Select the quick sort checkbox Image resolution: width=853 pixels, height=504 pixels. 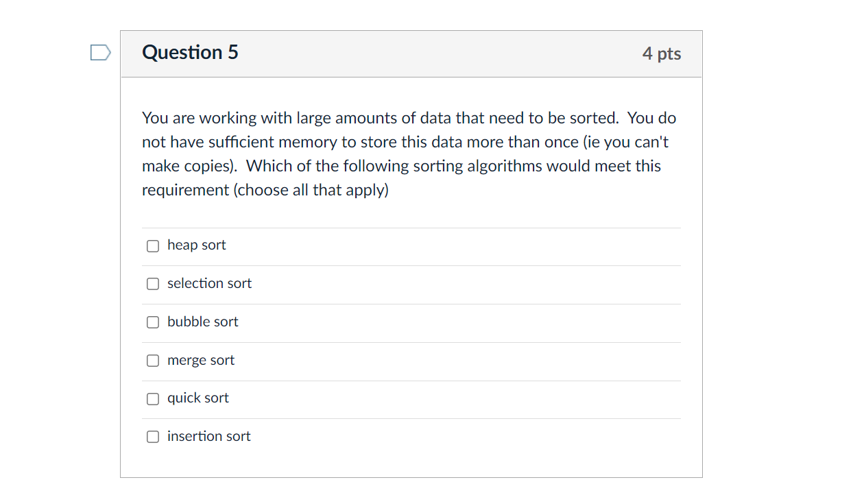coord(153,398)
